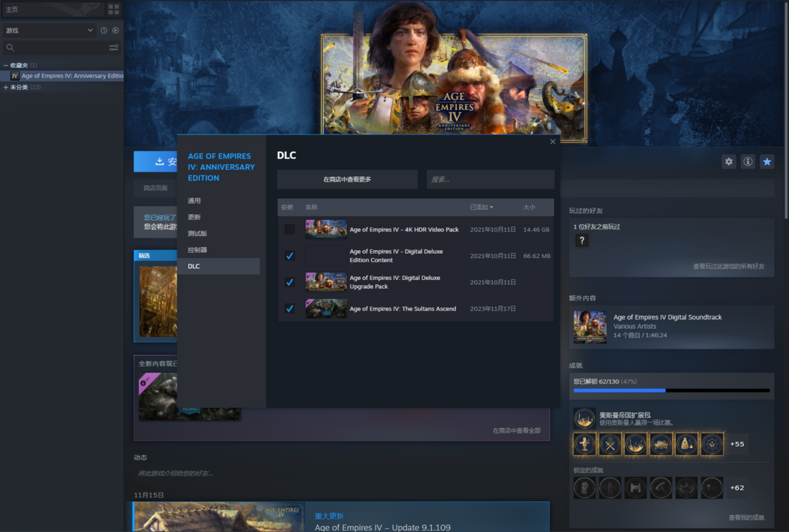
Task: Select Age of Empires IV in library list
Action: tap(63, 76)
